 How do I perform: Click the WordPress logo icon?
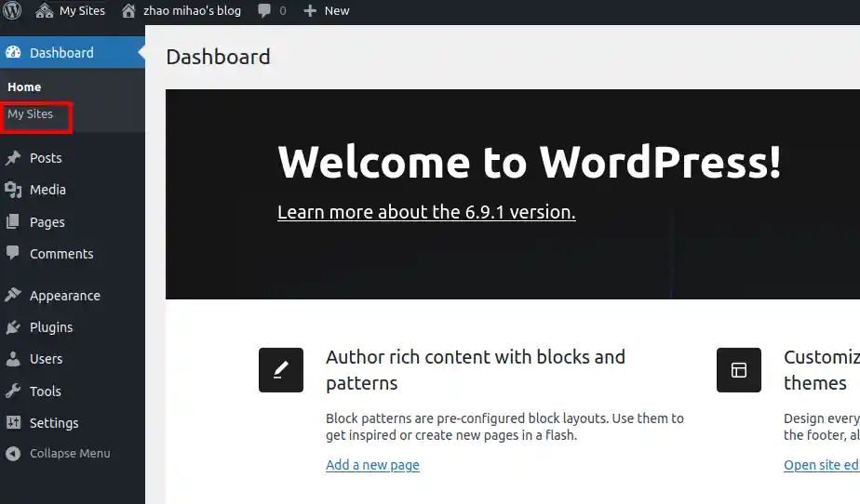(x=12, y=11)
